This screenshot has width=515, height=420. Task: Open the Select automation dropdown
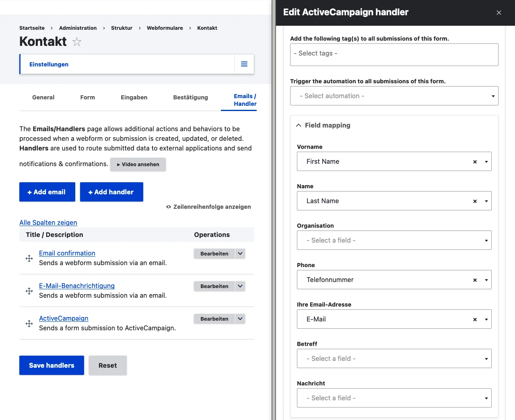point(394,96)
